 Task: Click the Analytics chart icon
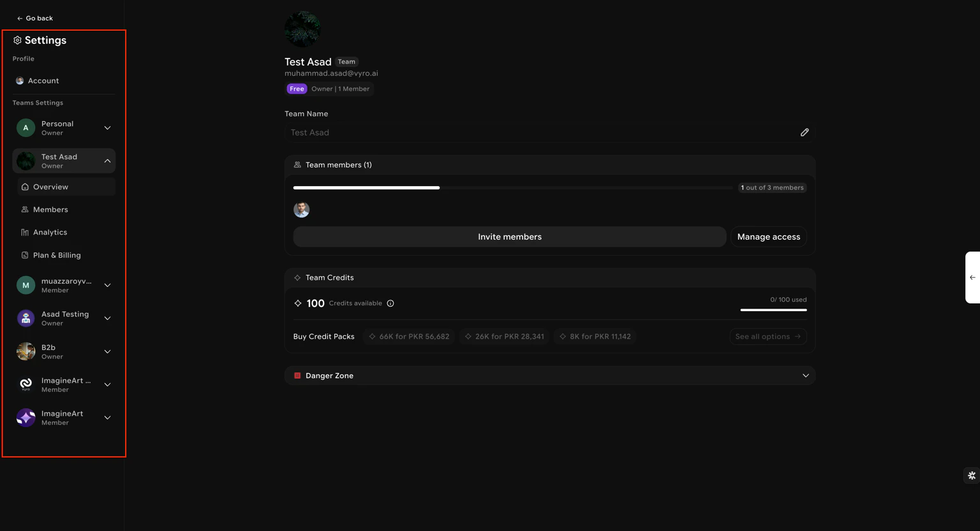[x=25, y=233]
